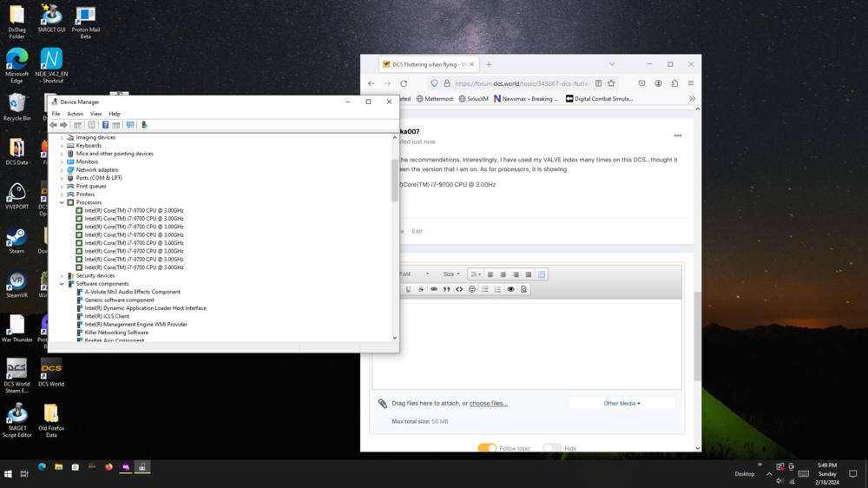Insert bulleted list in forum editor
Viewport: 868px width, 488px height.
pos(485,289)
